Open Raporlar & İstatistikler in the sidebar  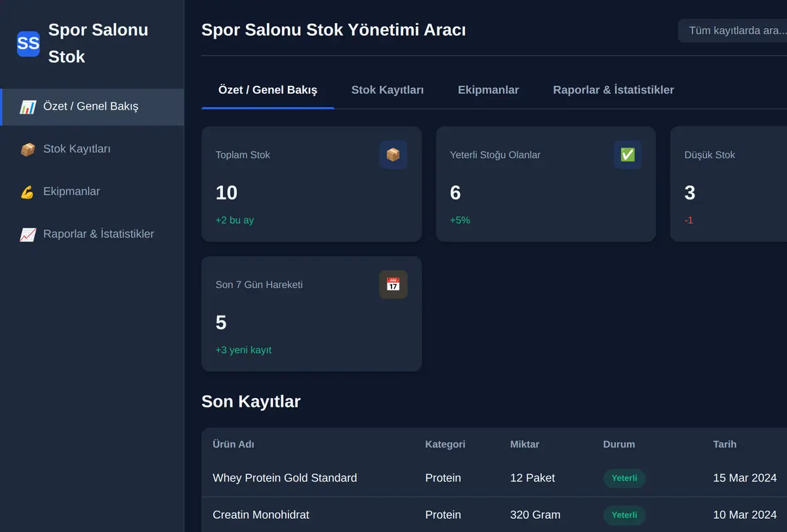92,235
